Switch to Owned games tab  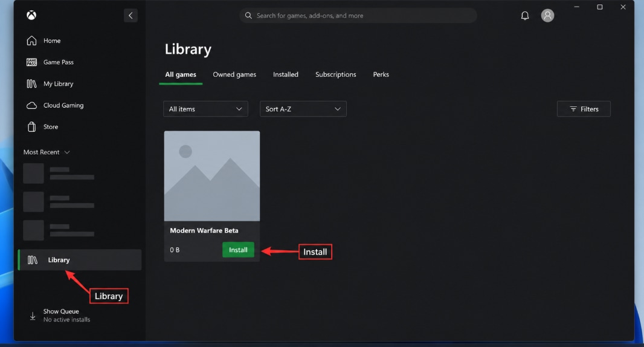point(234,74)
